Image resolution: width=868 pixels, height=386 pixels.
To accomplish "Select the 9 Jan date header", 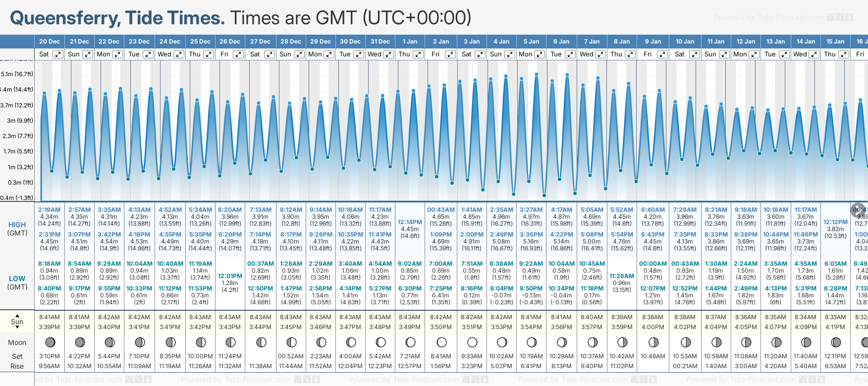I will point(653,42).
